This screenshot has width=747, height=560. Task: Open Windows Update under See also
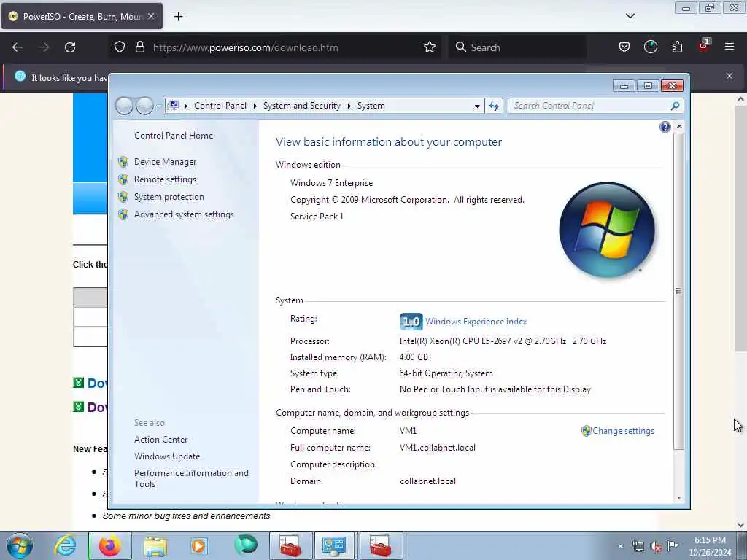[167, 456]
